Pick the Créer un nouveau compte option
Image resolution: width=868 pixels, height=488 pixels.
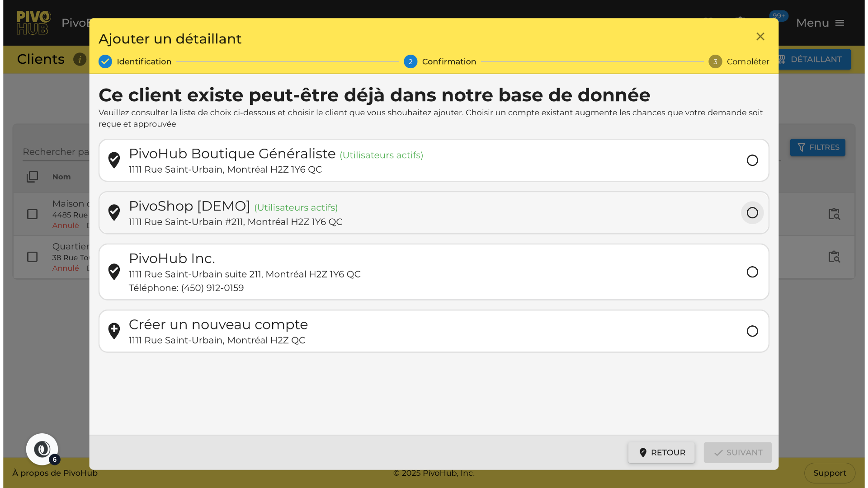pos(752,331)
